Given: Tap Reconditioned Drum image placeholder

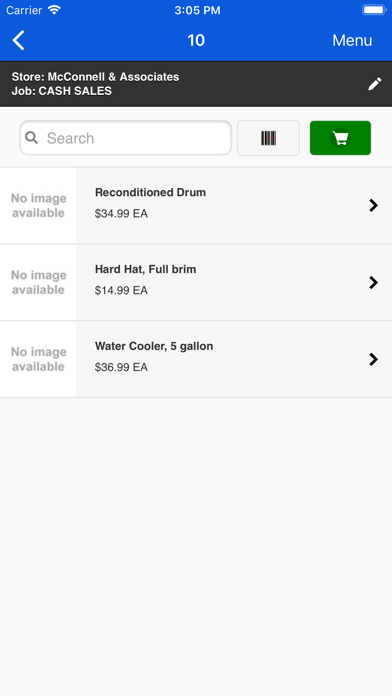Looking at the screenshot, I should tap(38, 206).
